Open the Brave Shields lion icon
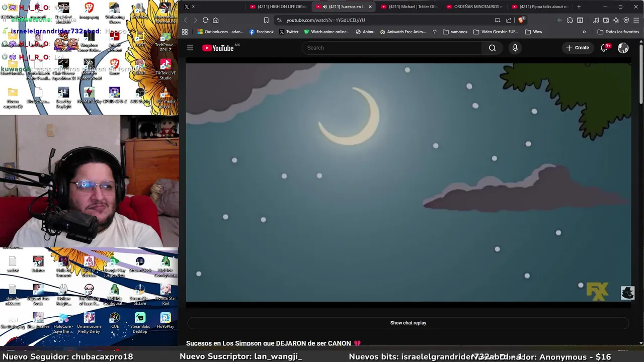 [x=521, y=20]
